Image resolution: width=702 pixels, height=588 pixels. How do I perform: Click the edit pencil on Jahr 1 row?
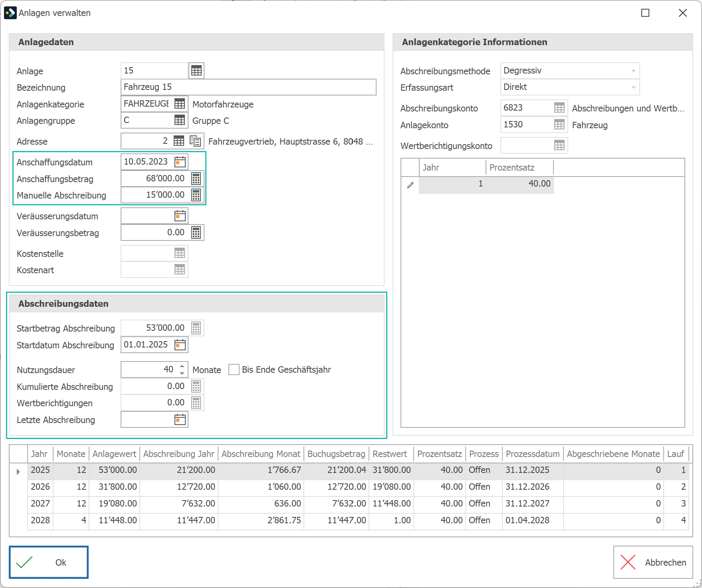point(410,185)
